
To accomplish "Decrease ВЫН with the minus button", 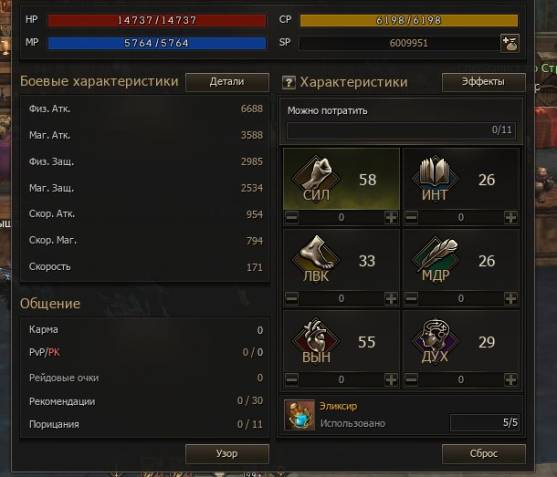I will (x=292, y=380).
